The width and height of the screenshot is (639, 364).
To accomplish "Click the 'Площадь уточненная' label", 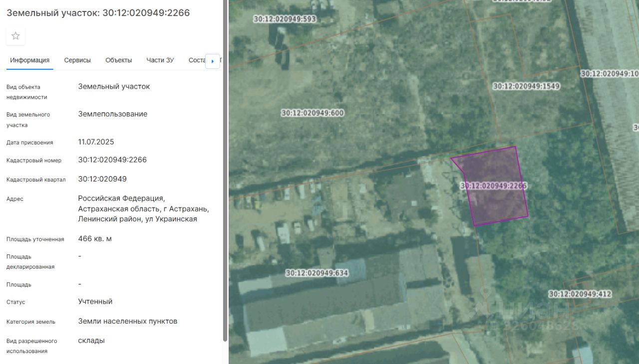I will (35, 239).
